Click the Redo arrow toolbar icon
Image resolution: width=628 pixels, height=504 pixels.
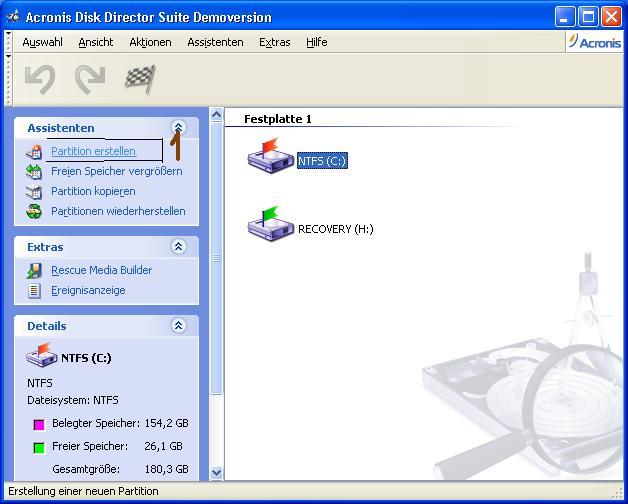click(90, 79)
